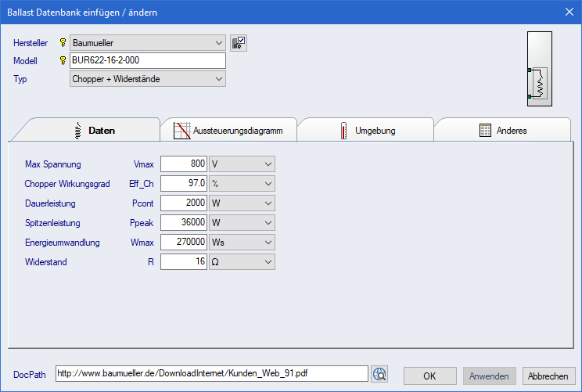
Task: Open the Daten tab
Action: point(92,131)
